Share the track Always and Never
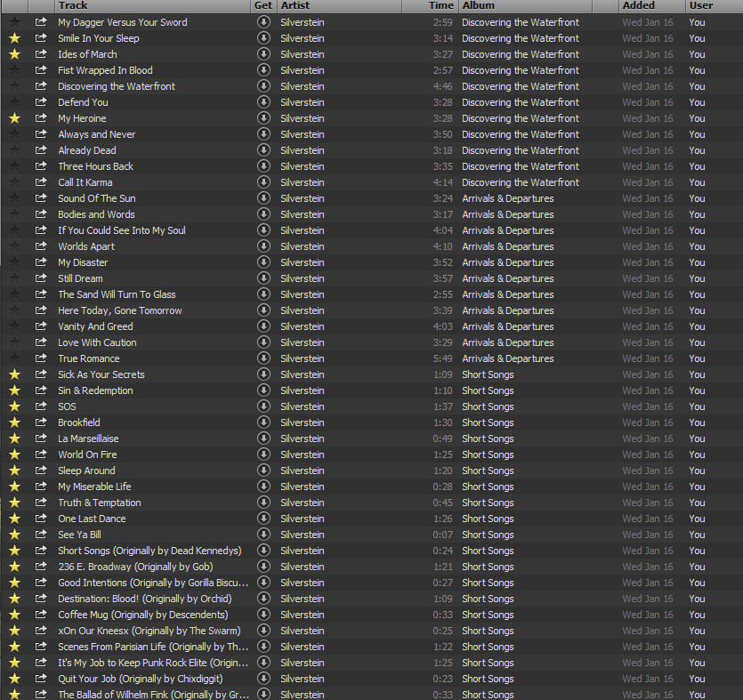 (x=41, y=134)
